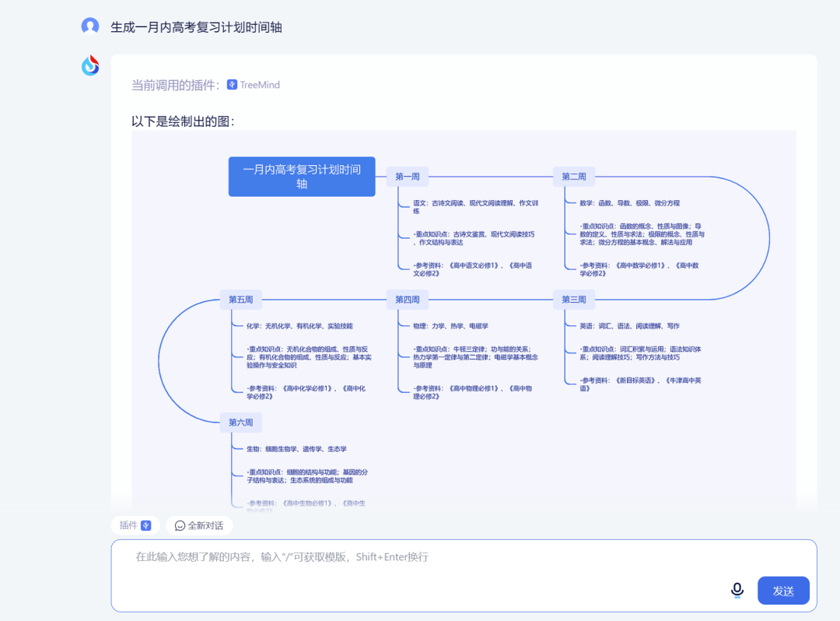840x621 pixels.
Task: Click the text 生物：细胞生物学、遗传学、生态学
Action: coord(296,449)
